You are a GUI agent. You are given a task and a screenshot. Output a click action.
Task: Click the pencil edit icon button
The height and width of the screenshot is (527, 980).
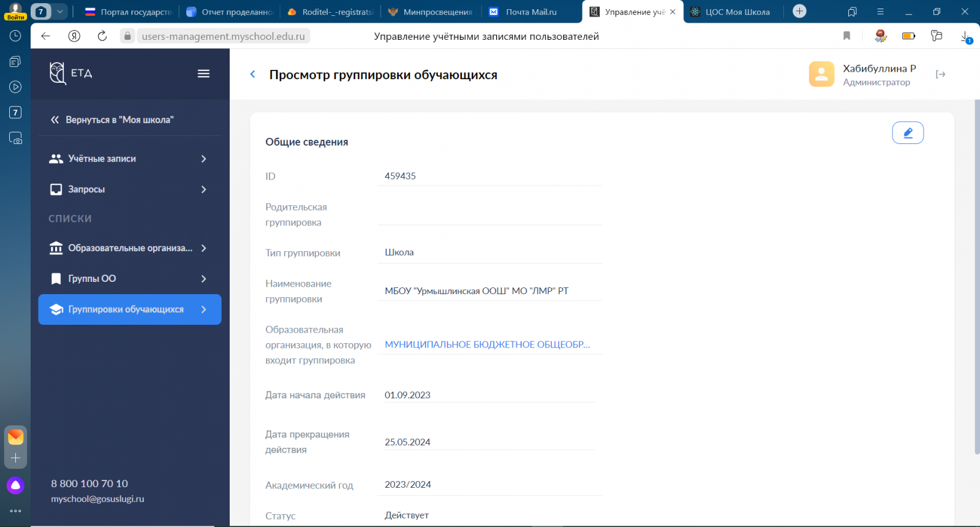point(907,133)
